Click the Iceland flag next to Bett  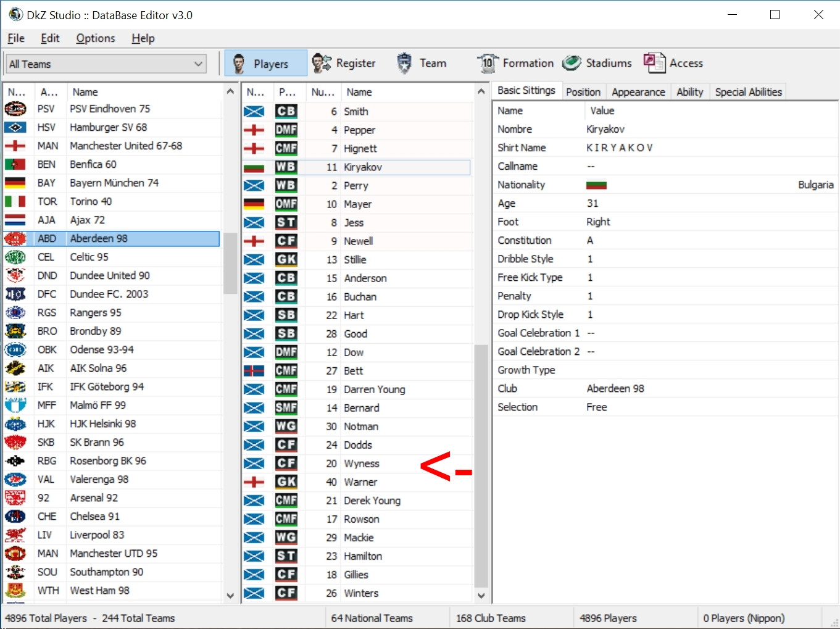(x=254, y=371)
